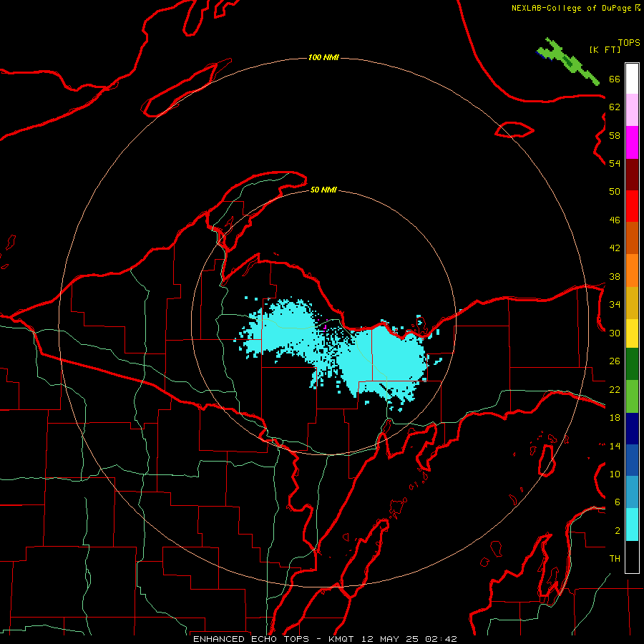Click the 12 MAY 25 date text

click(x=390, y=639)
